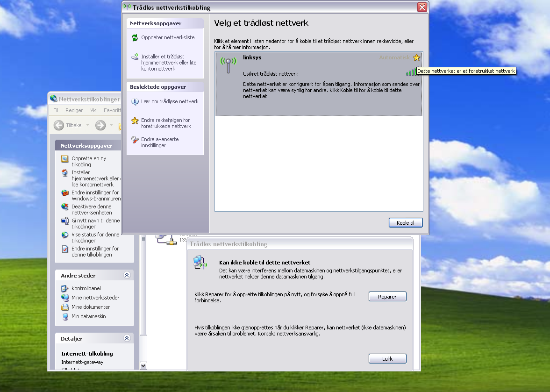Collapse the Andre steder panel
The height and width of the screenshot is (392, 550).
pyautogui.click(x=127, y=275)
